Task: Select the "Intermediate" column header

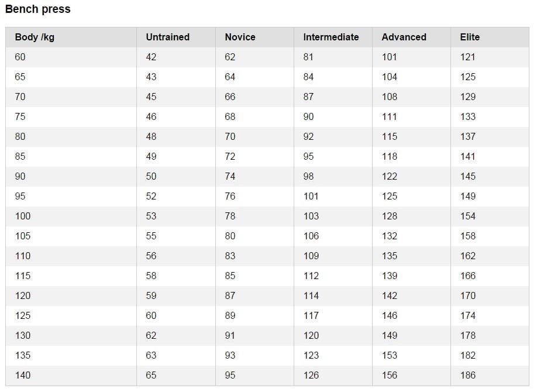Action: (331, 37)
